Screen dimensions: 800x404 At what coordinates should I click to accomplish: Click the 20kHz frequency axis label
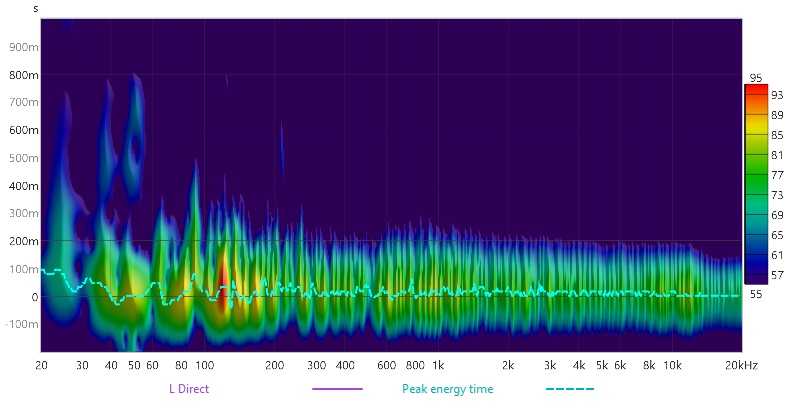point(741,365)
